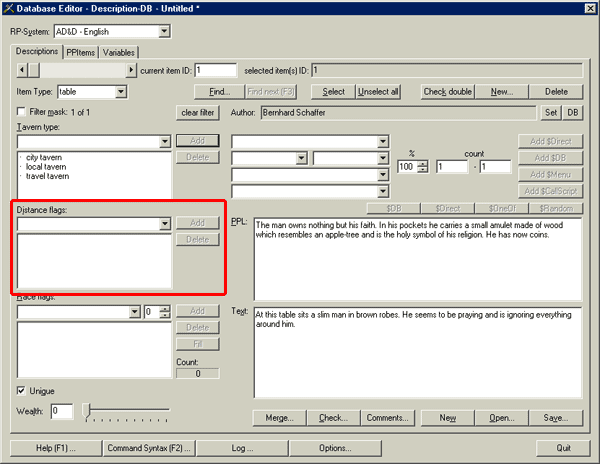This screenshot has height=464, width=600.
Task: Expand the Tavern type combo box
Action: (165, 142)
